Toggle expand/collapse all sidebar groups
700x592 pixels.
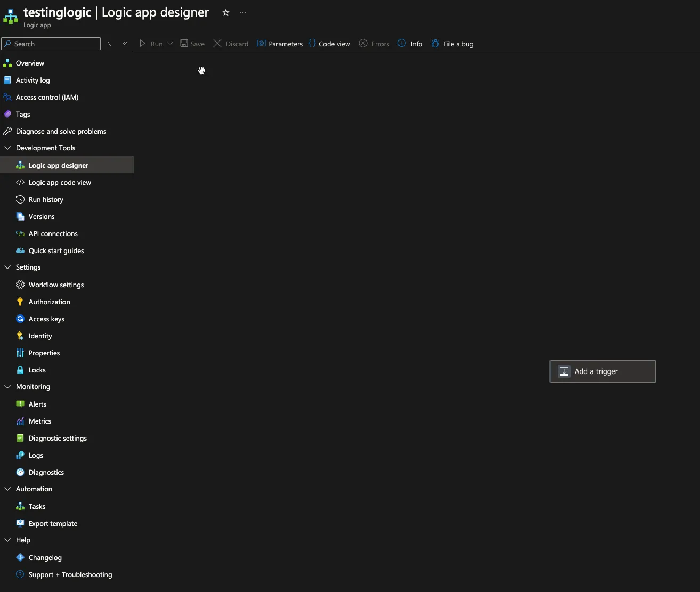tap(109, 44)
